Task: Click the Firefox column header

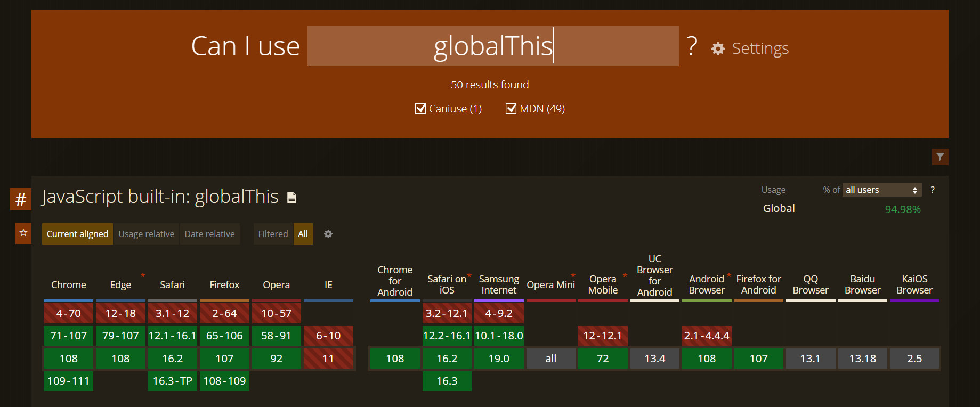Action: [224, 285]
